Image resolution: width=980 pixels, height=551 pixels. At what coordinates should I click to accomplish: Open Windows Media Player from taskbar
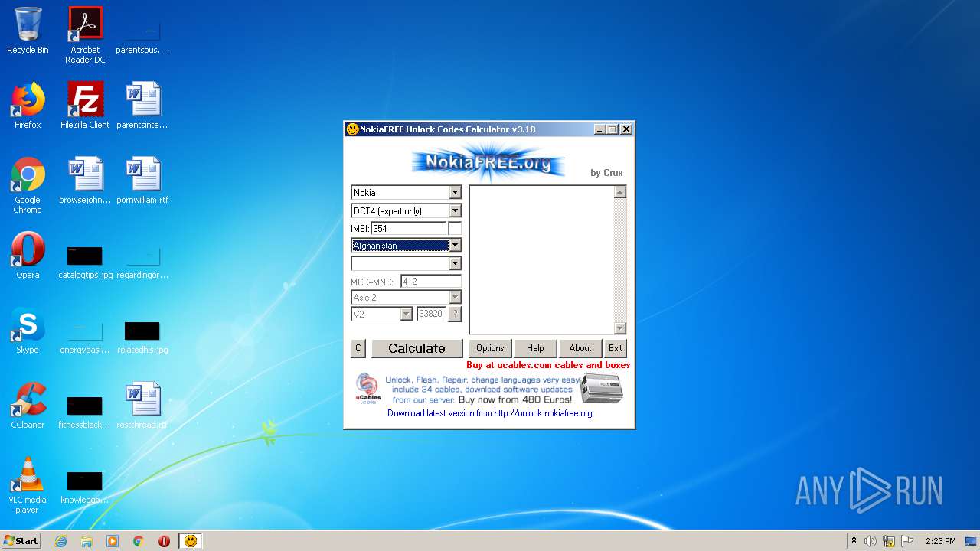[x=113, y=541]
